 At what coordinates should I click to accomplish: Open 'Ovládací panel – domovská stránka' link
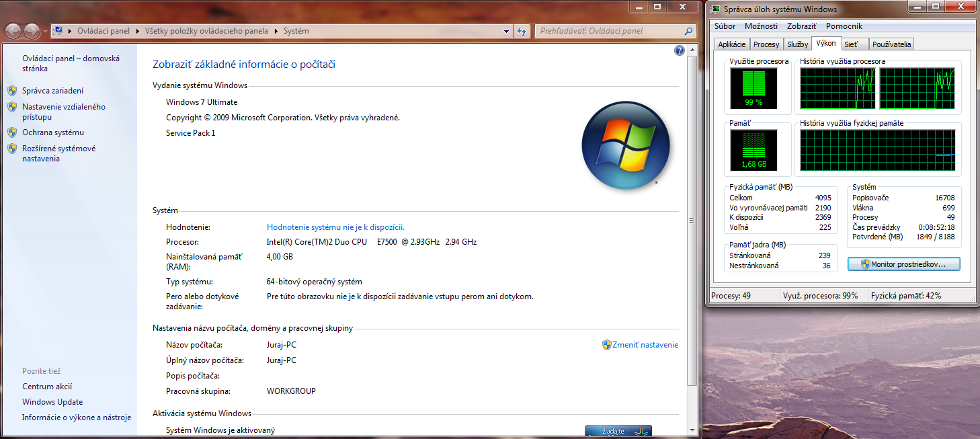(x=71, y=63)
